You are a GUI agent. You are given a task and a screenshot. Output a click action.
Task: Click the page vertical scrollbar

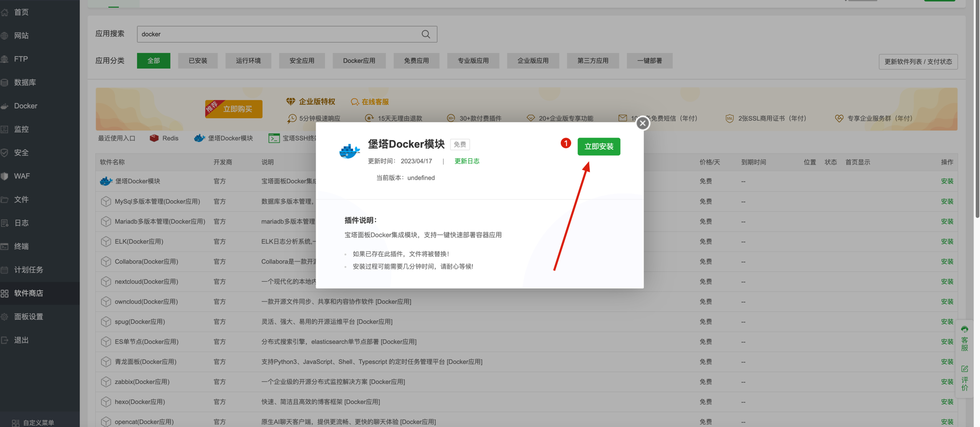point(977,109)
